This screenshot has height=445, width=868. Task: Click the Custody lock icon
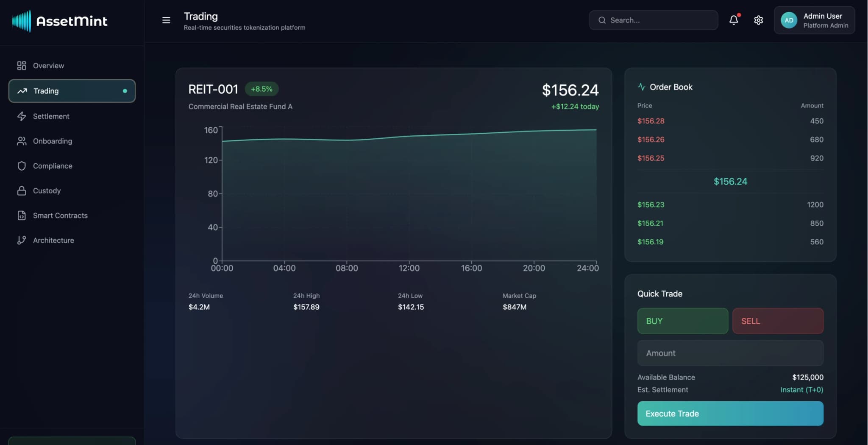(x=22, y=190)
